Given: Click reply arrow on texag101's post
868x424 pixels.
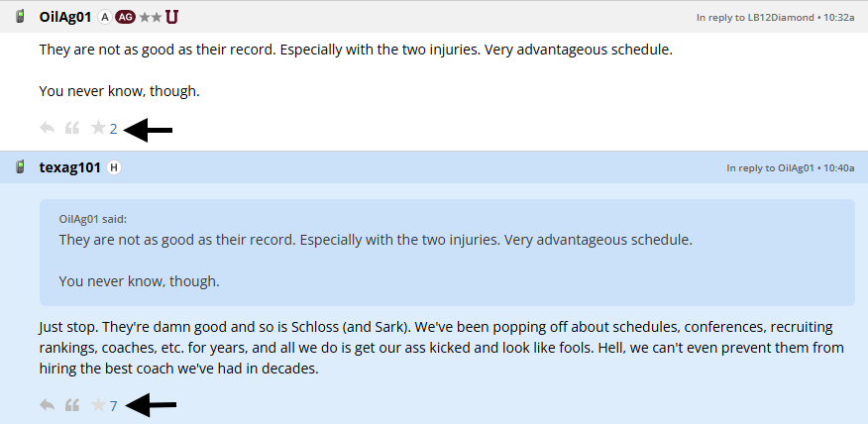Looking at the screenshot, I should (47, 405).
